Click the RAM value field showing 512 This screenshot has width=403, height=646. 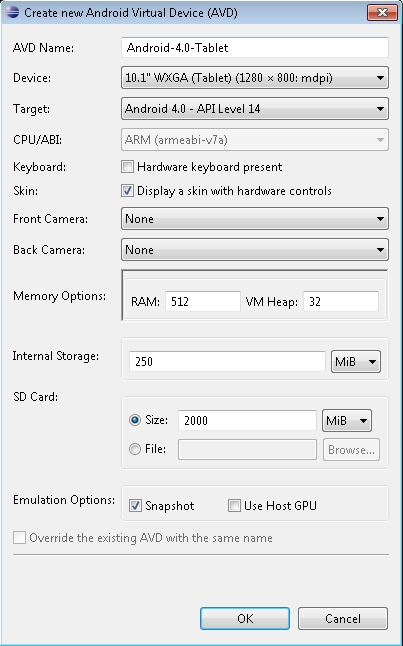coord(203,302)
